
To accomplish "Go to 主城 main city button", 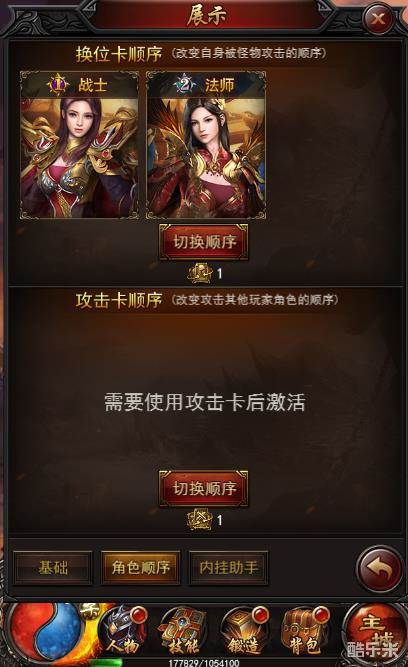I will (374, 631).
